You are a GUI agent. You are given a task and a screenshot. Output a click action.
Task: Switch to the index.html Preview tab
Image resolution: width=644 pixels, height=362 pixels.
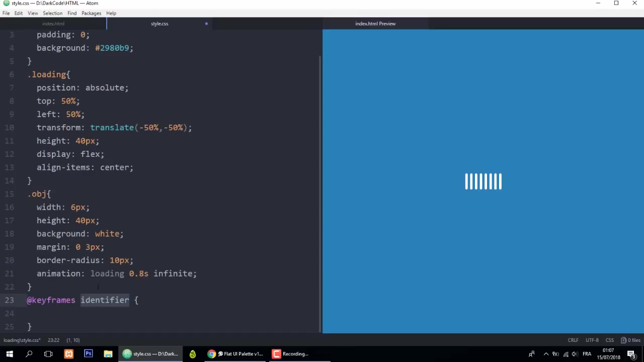(x=375, y=24)
